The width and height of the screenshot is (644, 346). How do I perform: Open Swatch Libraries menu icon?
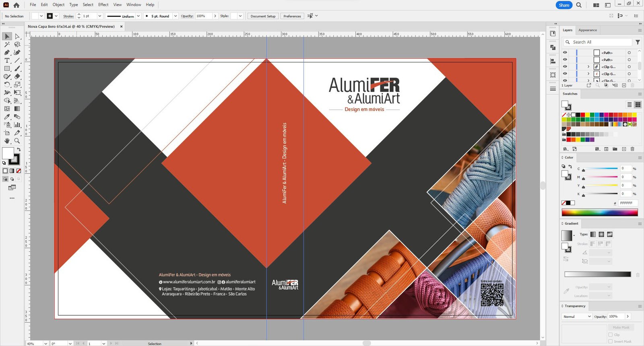565,149
